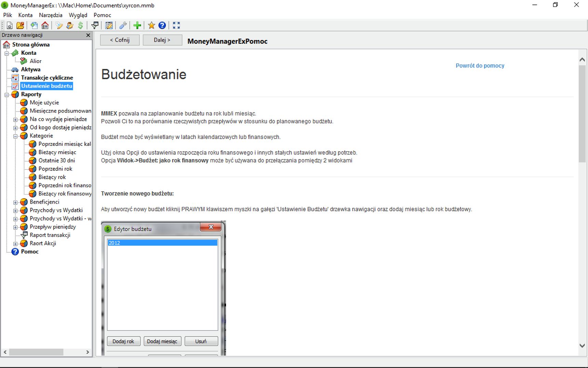
Task: Open the Pomoc menu in the menu bar
Action: tap(102, 15)
